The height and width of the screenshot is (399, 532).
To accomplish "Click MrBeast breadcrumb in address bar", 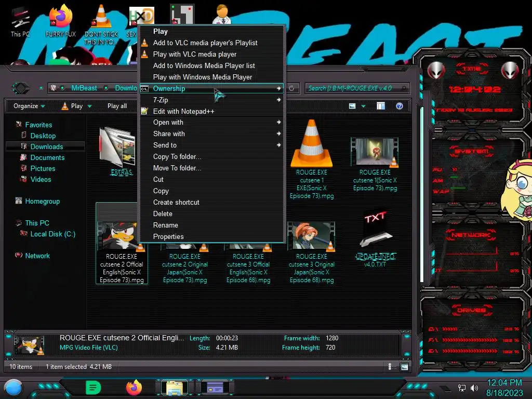I will pyautogui.click(x=84, y=88).
